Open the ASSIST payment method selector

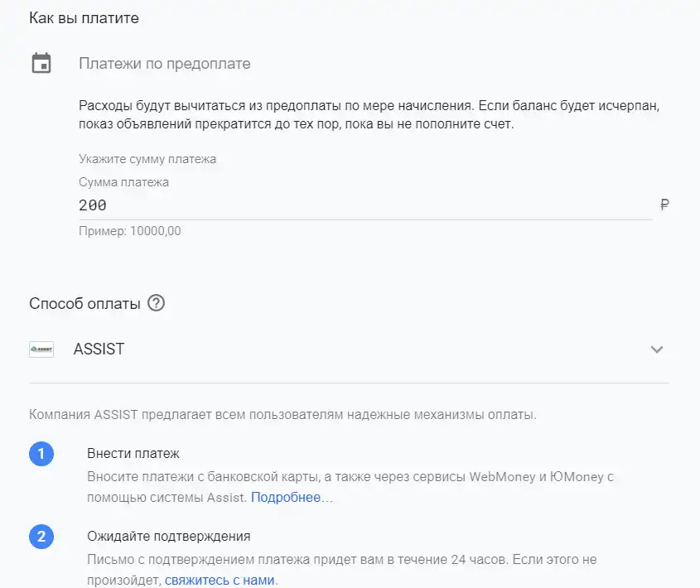pos(349,349)
